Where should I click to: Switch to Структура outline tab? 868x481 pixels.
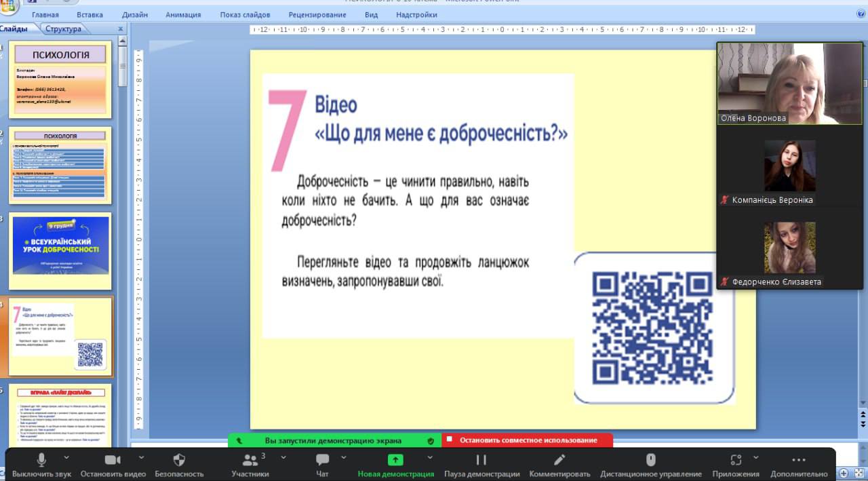[x=63, y=28]
